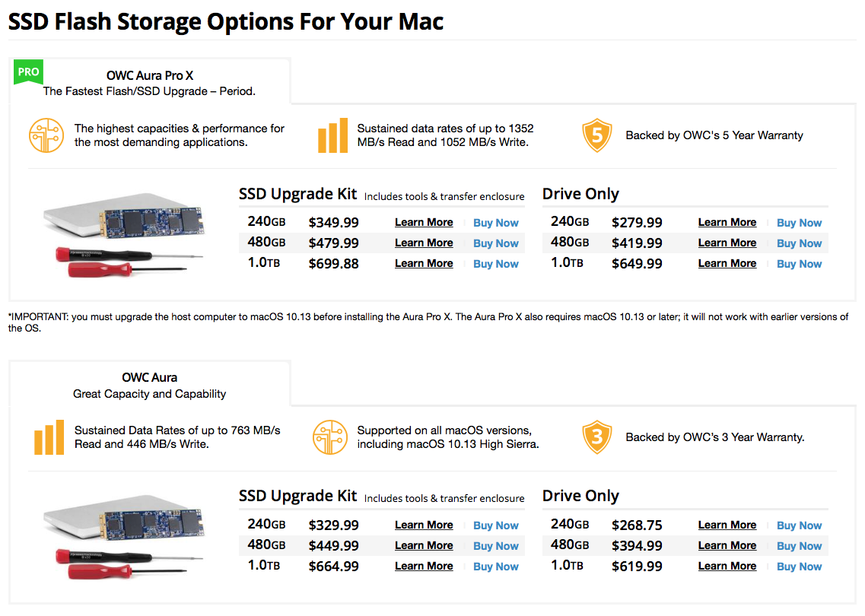Open the OWC Aura tab heading
This screenshot has height=616, width=865.
[x=150, y=378]
